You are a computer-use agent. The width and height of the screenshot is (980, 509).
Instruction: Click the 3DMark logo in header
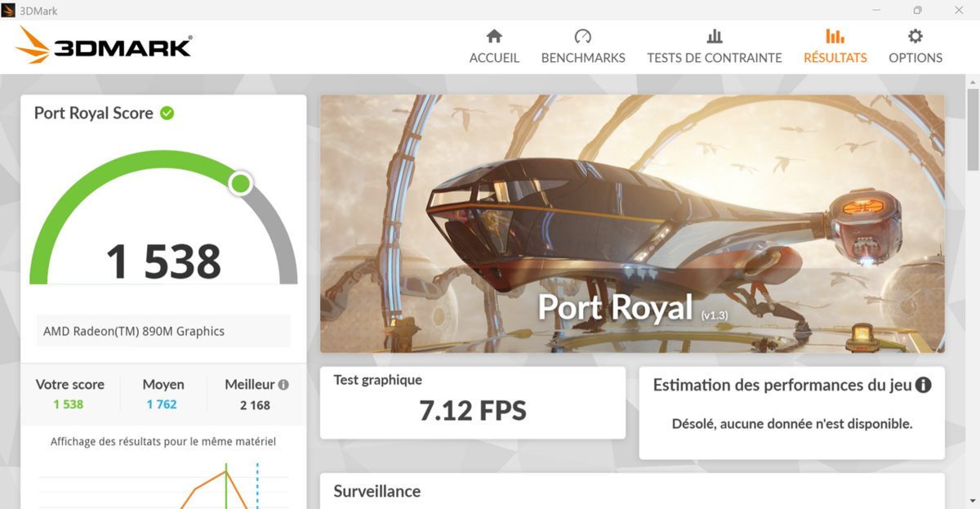[104, 46]
